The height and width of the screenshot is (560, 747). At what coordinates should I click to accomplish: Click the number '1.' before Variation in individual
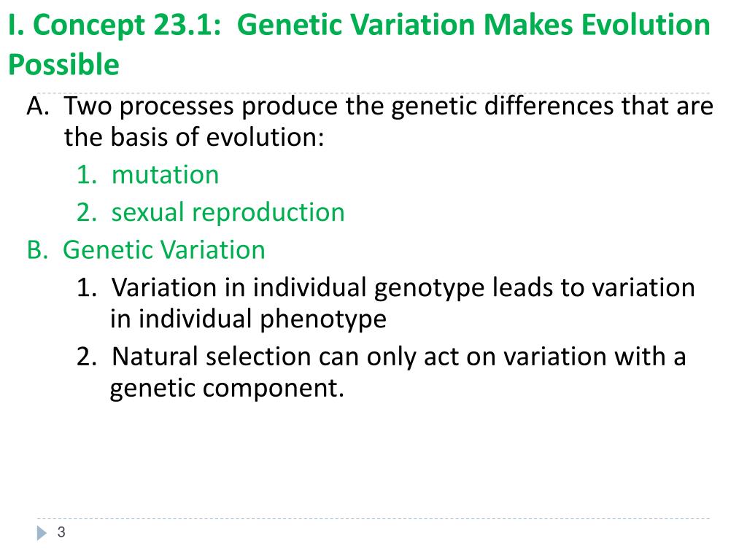[x=87, y=288]
